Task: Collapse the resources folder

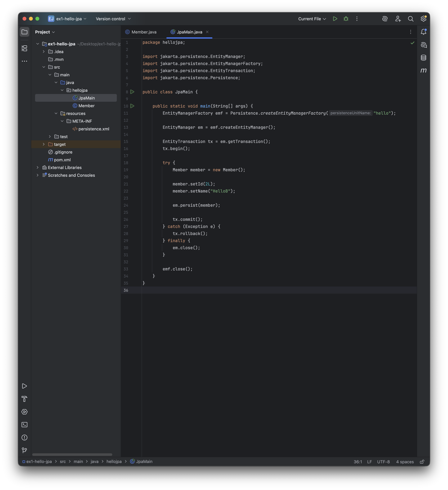Action: [56, 113]
